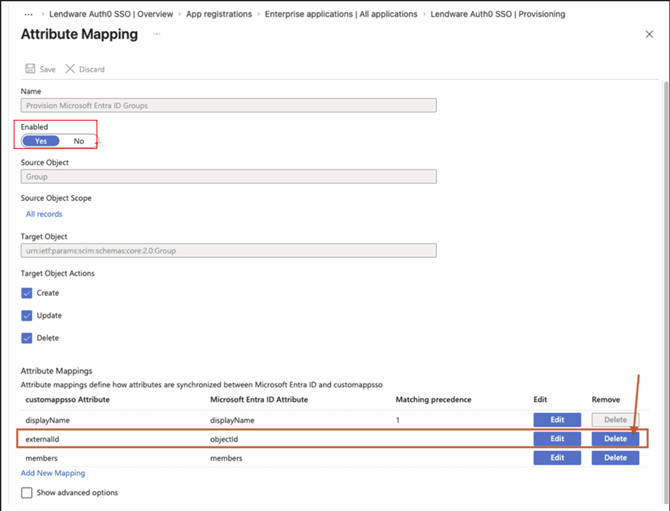Click the Name input field
Image resolution: width=670 pixels, height=511 pixels.
click(x=228, y=105)
